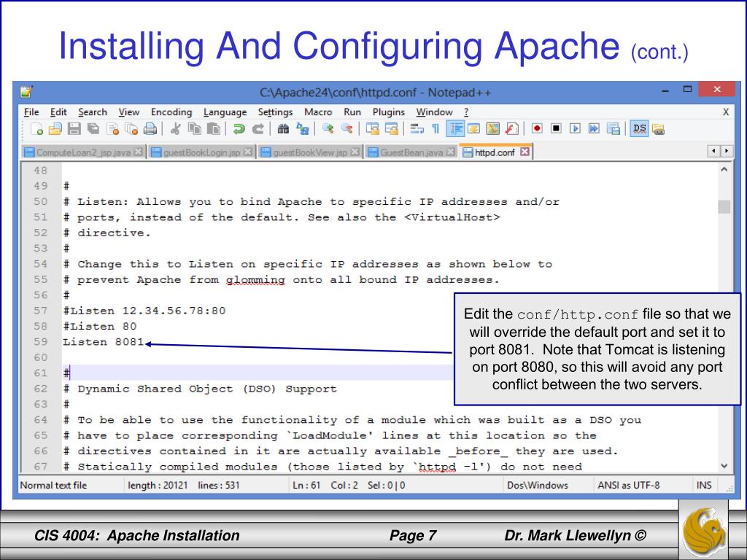Open the Language menu
The image size is (747, 560).
225,112
